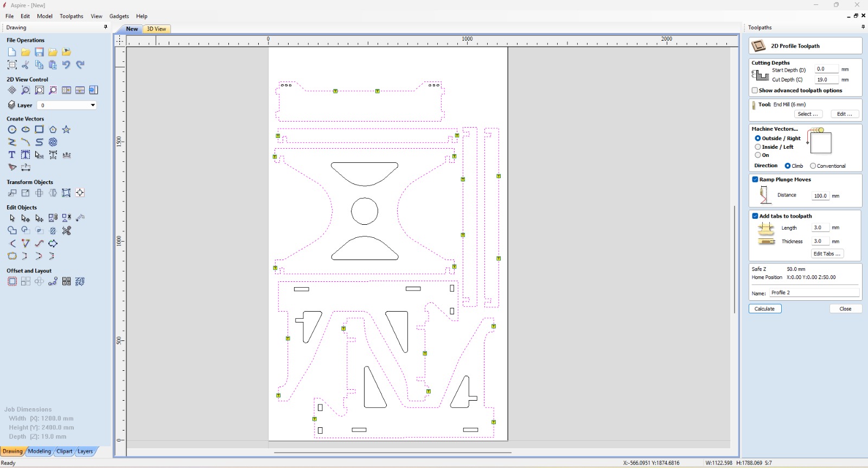This screenshot has width=868, height=468.
Task: Choose Climb cutting direction
Action: [x=788, y=166]
